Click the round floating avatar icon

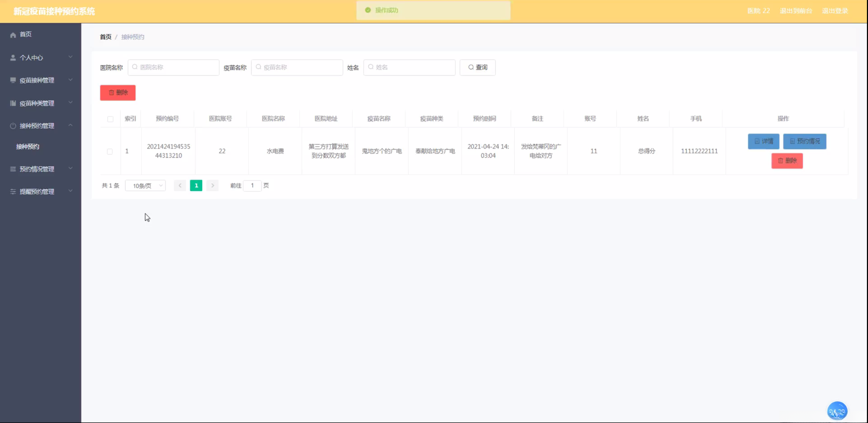pyautogui.click(x=837, y=411)
